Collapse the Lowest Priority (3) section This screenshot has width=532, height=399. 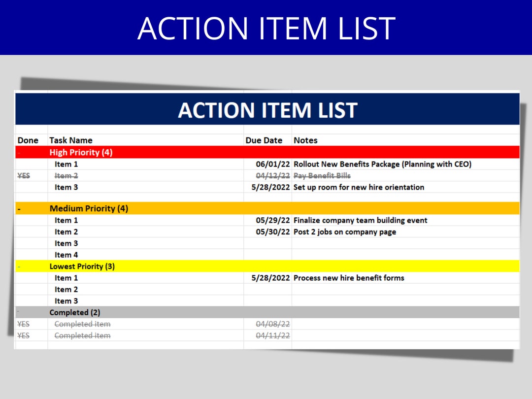tap(19, 266)
